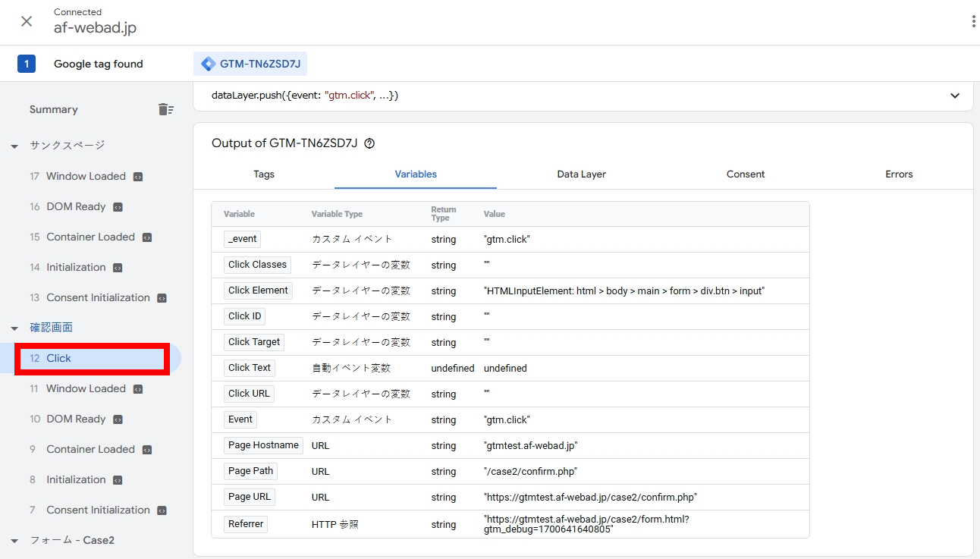Click code icon next to 16 DOM Ready
Image resolution: width=980 pixels, height=559 pixels.
[x=118, y=207]
